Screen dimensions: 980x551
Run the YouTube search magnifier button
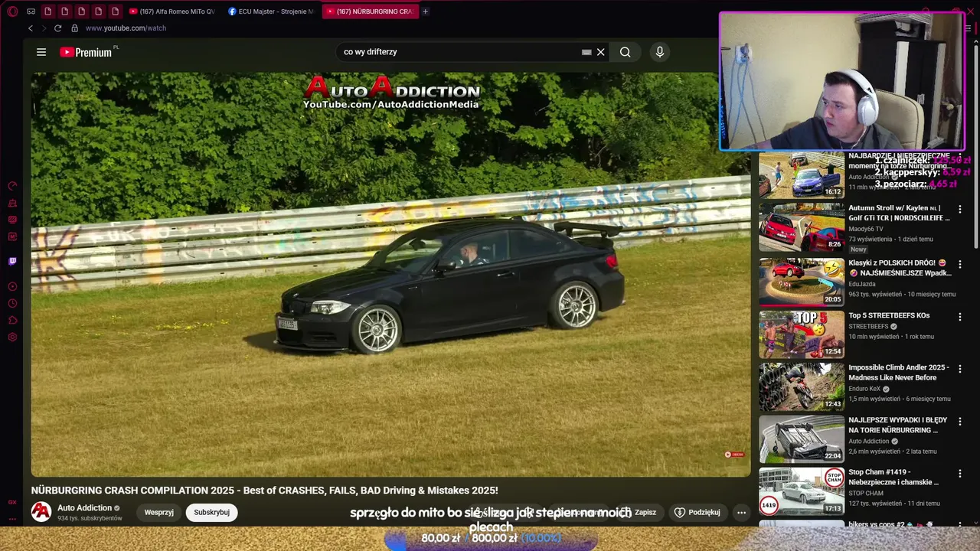[626, 52]
